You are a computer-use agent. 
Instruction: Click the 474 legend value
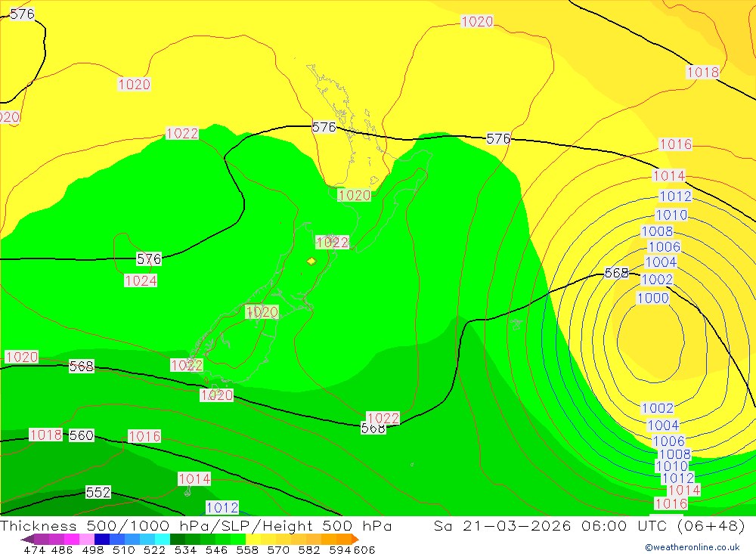(x=34, y=549)
